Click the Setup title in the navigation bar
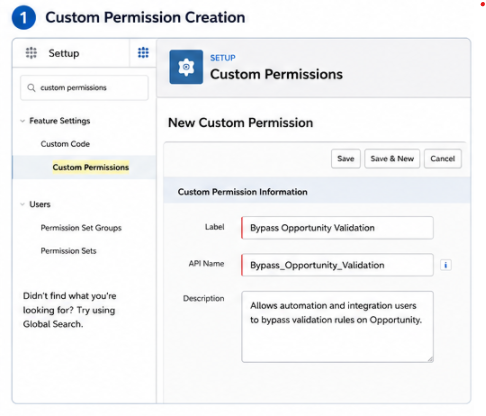 [64, 53]
